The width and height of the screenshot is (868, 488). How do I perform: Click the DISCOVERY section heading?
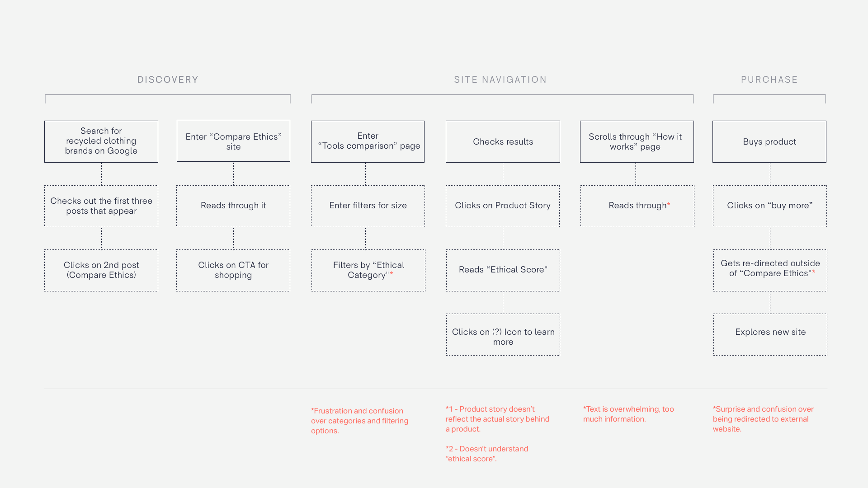(x=168, y=80)
